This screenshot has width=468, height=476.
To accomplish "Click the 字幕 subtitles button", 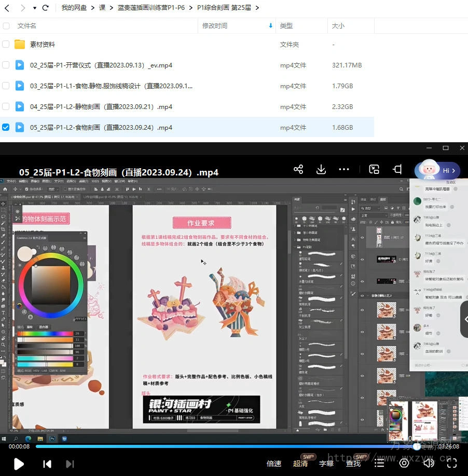I will coord(326,464).
